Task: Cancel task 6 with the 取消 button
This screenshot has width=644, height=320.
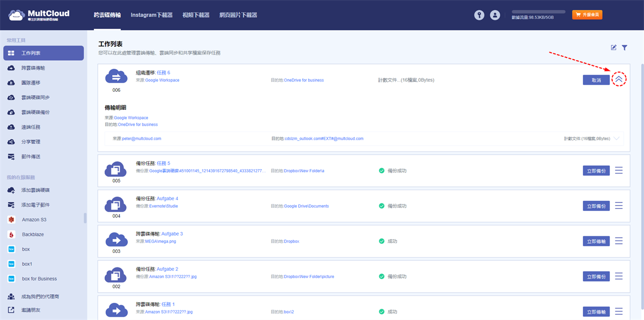Action: tap(596, 79)
